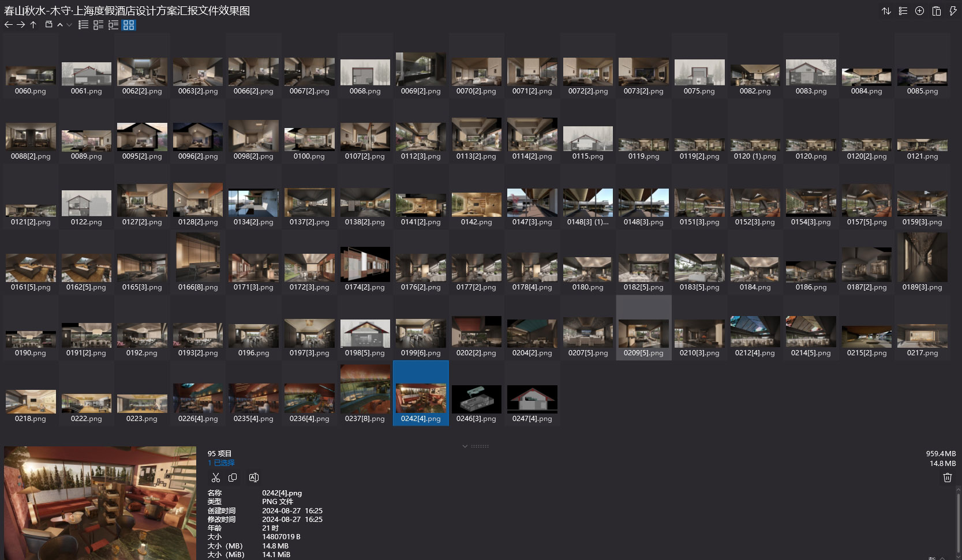Delete selected file using trash icon
Image resolution: width=962 pixels, height=560 pixels.
click(x=947, y=478)
